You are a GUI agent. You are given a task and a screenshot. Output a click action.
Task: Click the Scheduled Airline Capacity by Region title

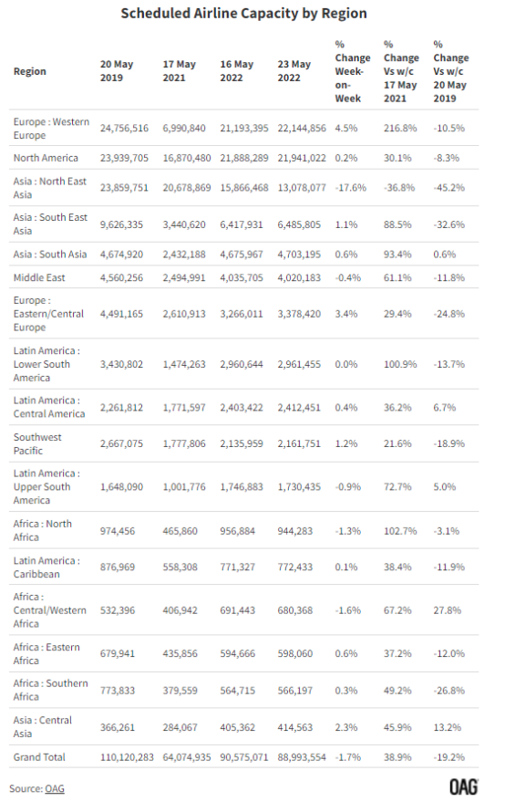pyautogui.click(x=243, y=14)
